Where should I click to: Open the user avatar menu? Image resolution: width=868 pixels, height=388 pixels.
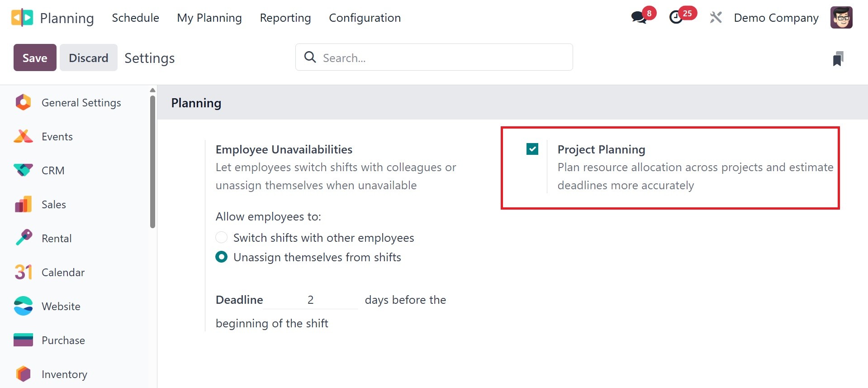click(841, 18)
